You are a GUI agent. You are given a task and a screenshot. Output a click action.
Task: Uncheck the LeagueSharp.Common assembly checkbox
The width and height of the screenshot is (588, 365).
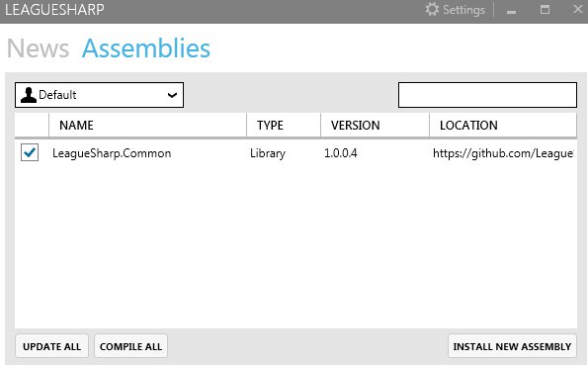tap(30, 152)
